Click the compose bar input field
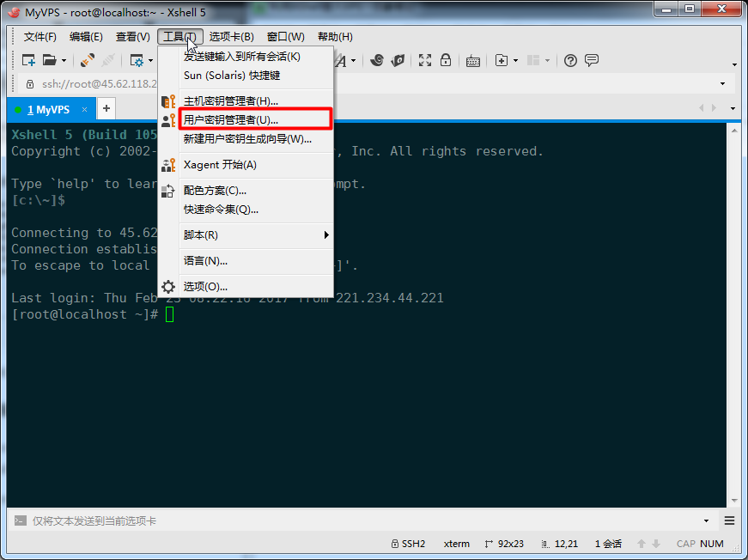This screenshot has height=560, width=748. point(362,520)
